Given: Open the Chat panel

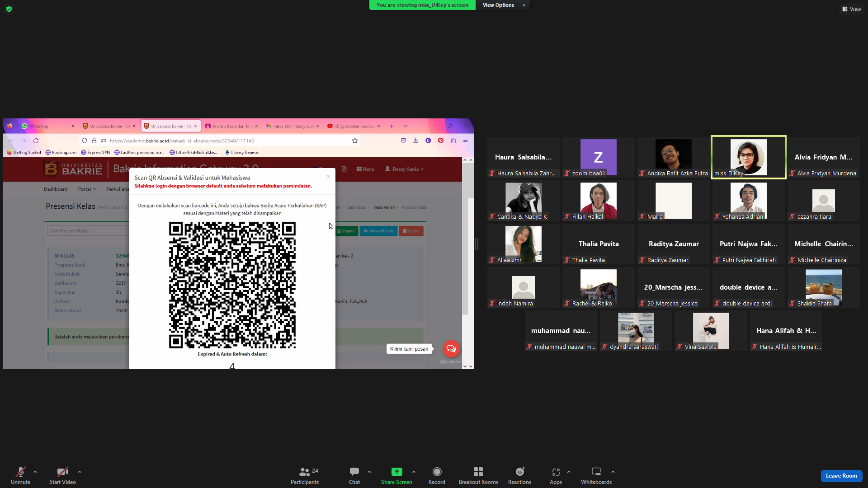Looking at the screenshot, I should pos(354,475).
